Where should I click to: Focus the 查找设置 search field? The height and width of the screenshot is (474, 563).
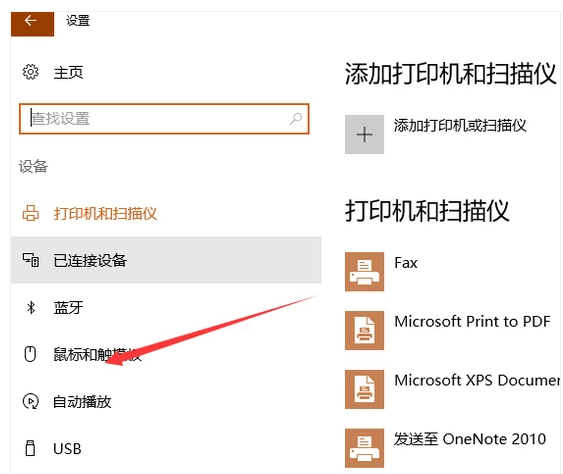[x=164, y=119]
